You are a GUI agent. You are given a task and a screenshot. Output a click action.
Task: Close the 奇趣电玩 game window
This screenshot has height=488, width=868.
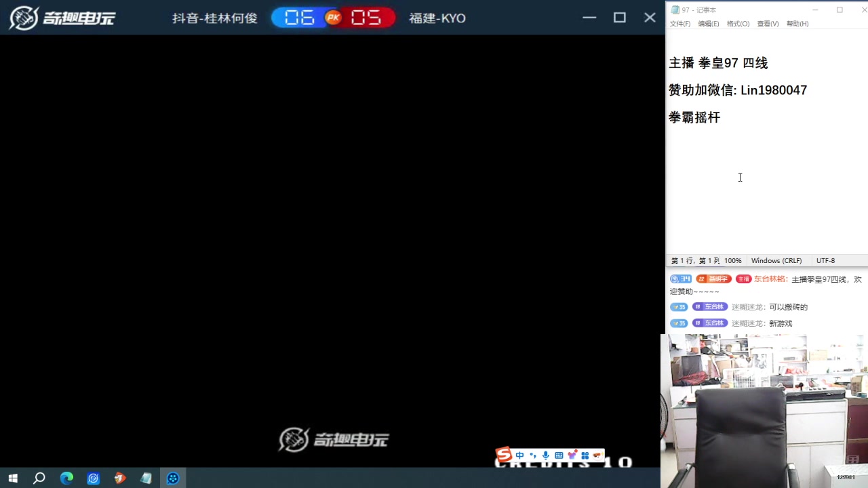[x=650, y=18]
